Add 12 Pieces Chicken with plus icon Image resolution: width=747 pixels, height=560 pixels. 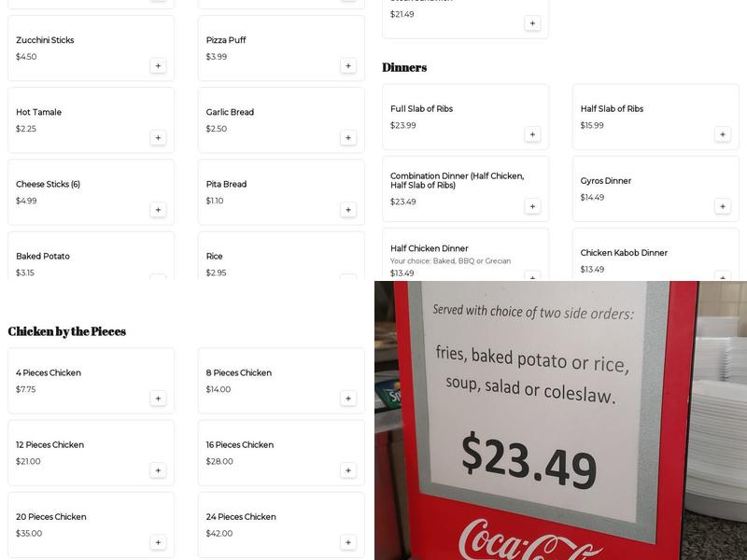click(x=158, y=470)
